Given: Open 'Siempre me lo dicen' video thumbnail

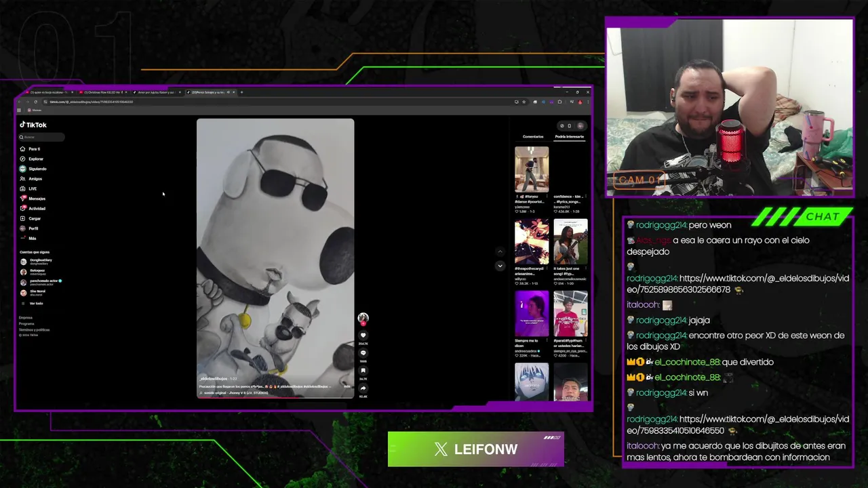Looking at the screenshot, I should pos(531,314).
